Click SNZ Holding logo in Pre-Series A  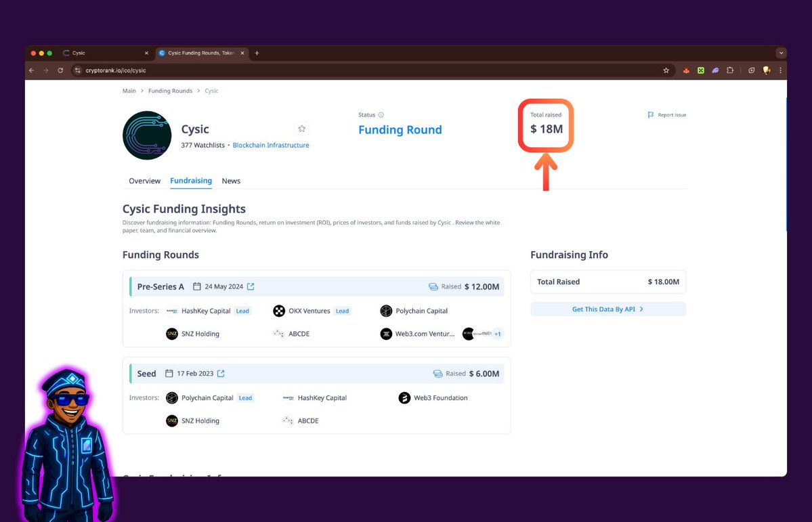tap(172, 334)
